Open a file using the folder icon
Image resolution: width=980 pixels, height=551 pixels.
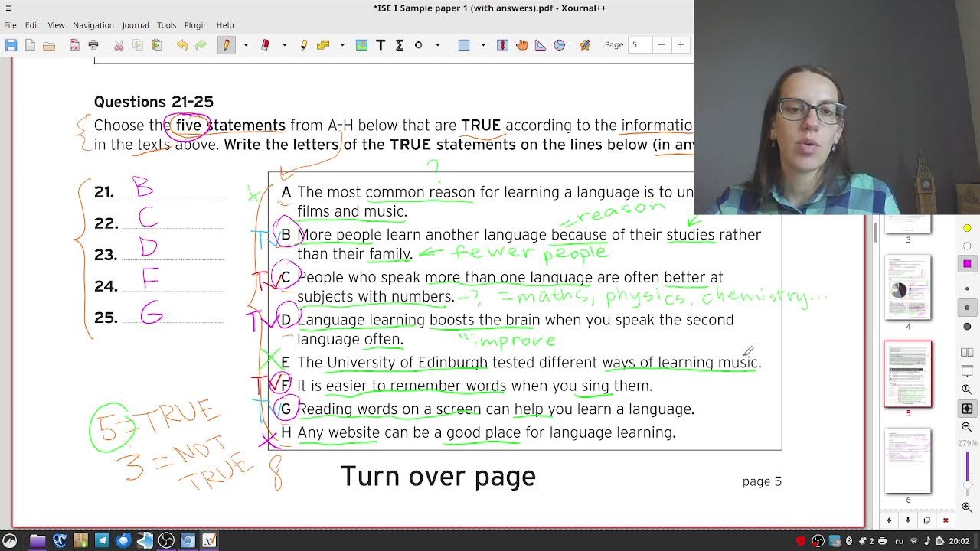pyautogui.click(x=49, y=45)
